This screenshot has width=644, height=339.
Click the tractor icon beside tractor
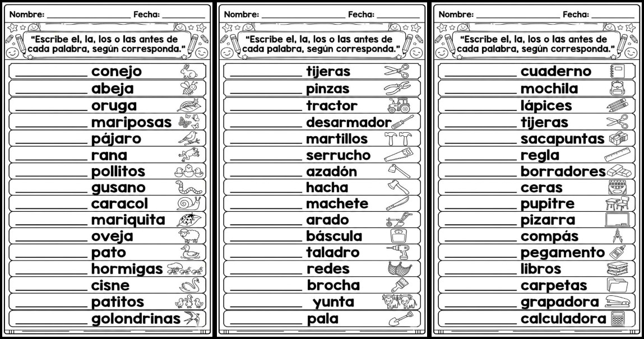click(398, 105)
